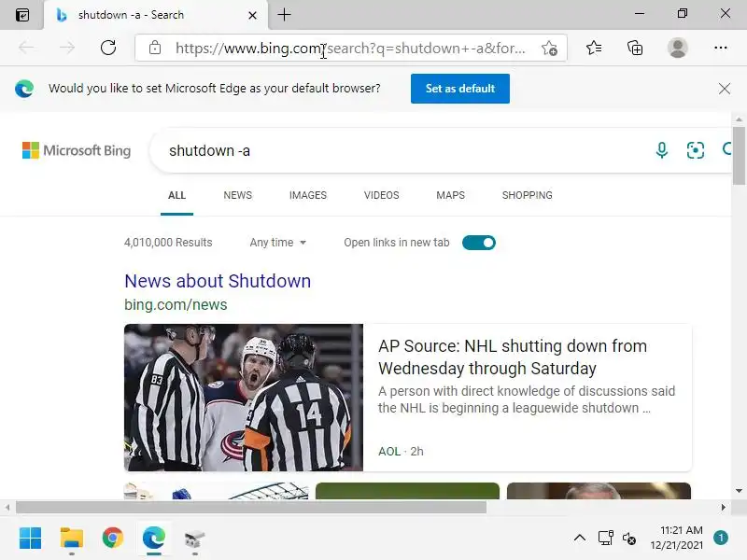Viewport: 747px width, 560px height.
Task: Click the vertical scrollbar thumb
Action: (739, 156)
